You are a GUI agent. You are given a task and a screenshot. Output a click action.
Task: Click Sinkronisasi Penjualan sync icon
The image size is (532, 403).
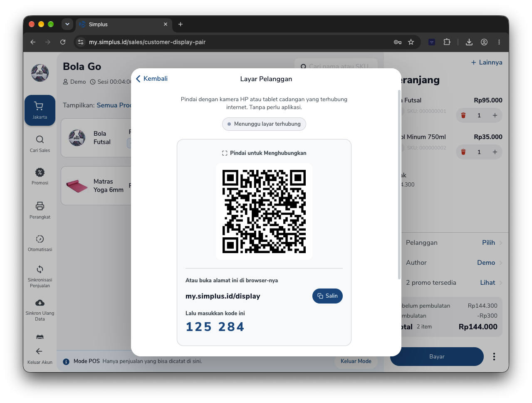(40, 269)
